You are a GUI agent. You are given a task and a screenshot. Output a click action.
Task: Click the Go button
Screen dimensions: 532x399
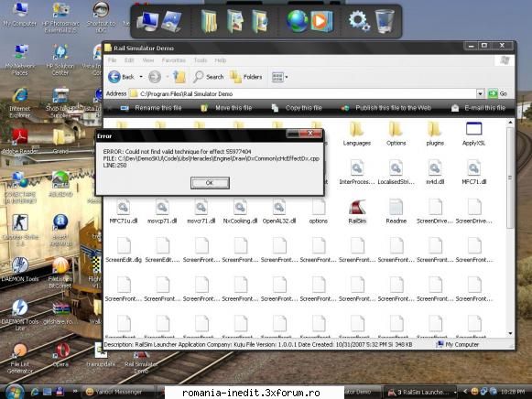497,93
